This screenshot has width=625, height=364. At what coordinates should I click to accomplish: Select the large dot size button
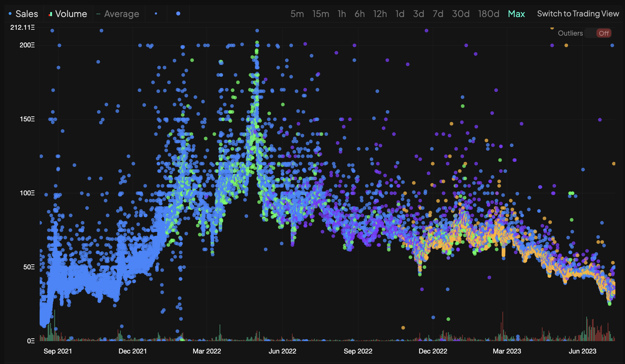[x=178, y=14]
